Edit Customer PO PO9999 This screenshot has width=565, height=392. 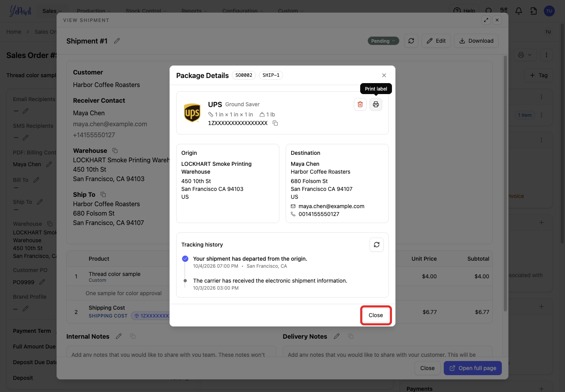[42, 282]
